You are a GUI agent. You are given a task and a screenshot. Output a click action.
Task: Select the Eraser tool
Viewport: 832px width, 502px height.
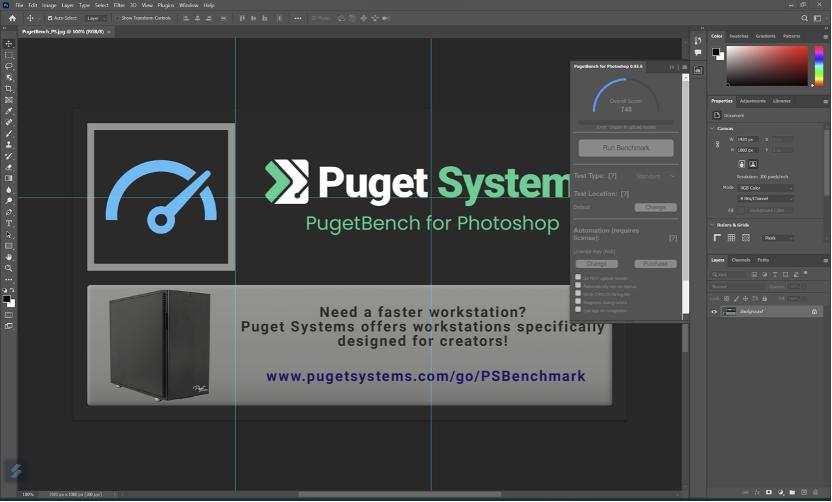(x=8, y=167)
